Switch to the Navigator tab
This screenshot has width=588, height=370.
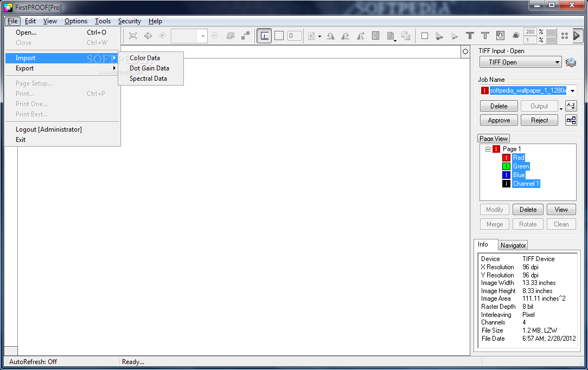click(513, 245)
